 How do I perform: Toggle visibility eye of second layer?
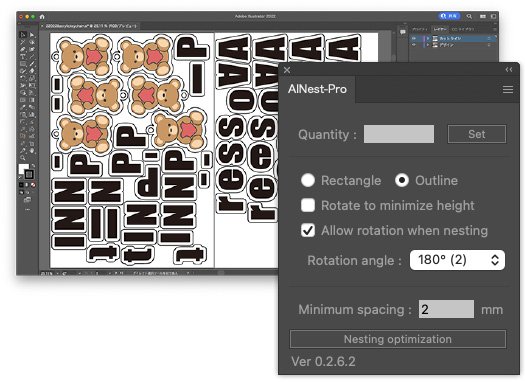click(x=414, y=45)
